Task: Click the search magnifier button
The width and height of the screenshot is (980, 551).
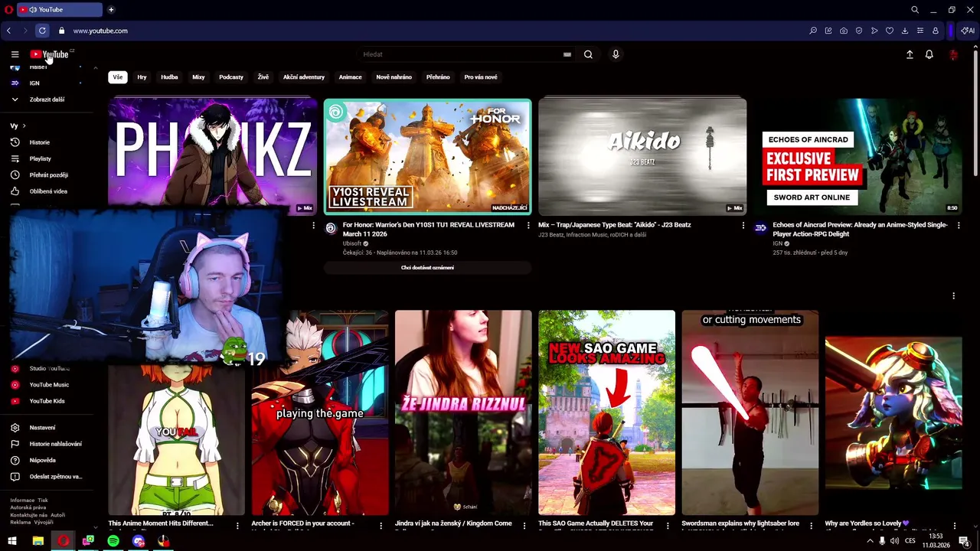Action: 588,54
